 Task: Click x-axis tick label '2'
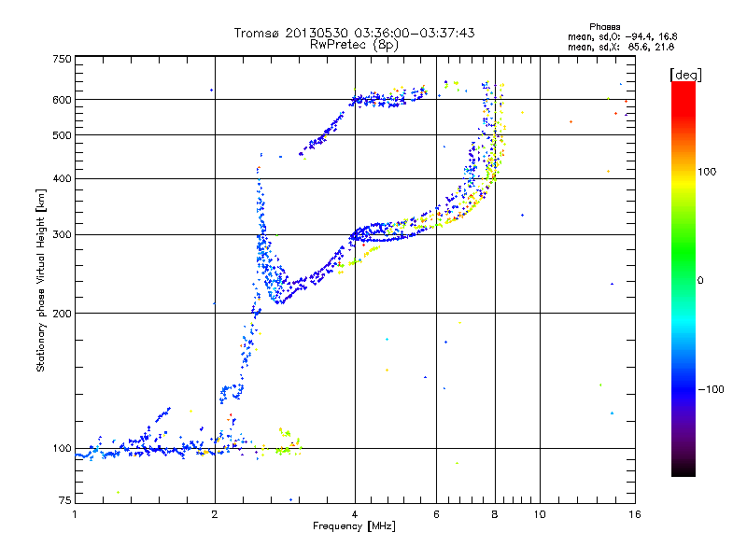tap(215, 514)
